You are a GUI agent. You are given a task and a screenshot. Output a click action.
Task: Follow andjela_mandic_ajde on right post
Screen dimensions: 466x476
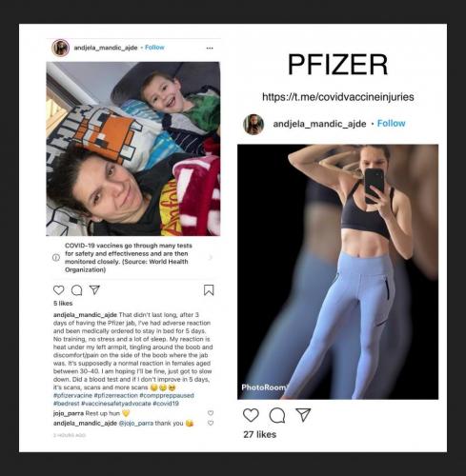click(x=391, y=123)
